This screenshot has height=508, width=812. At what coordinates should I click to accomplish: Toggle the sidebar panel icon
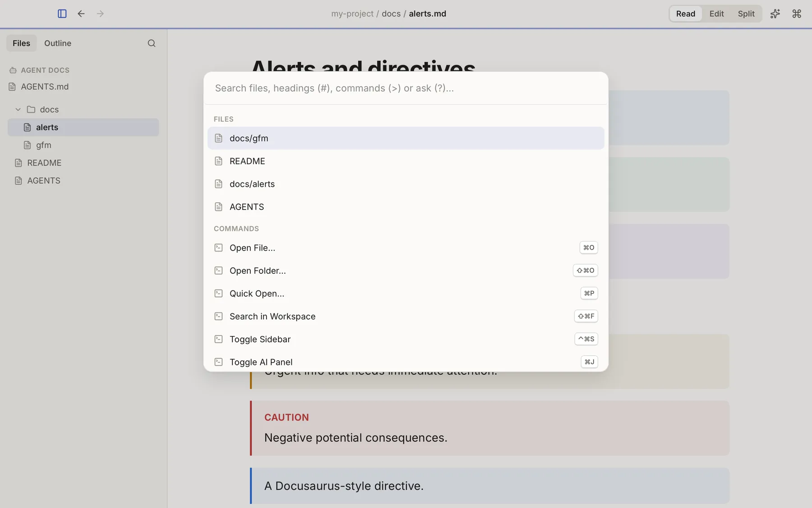tap(62, 14)
